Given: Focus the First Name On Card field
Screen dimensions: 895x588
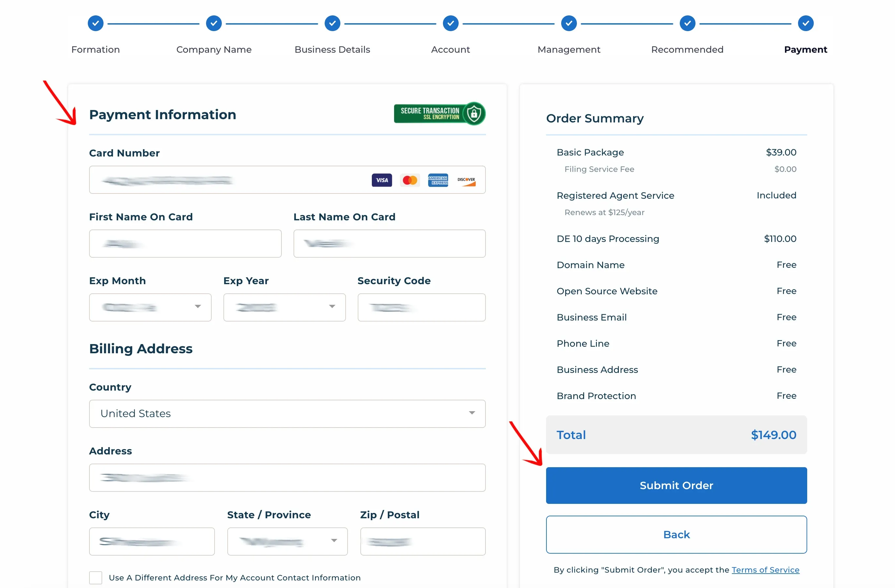Looking at the screenshot, I should (x=185, y=244).
